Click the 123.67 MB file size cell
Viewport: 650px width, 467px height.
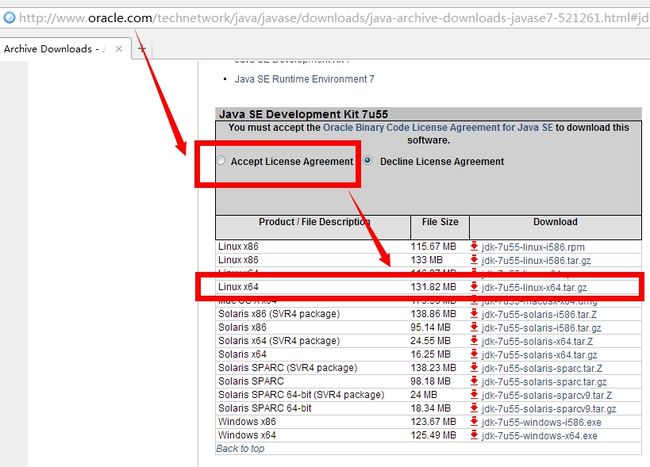(x=433, y=422)
